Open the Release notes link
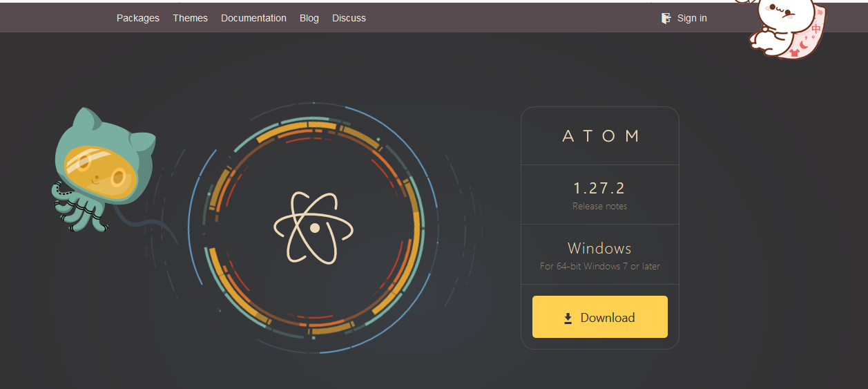Image resolution: width=868 pixels, height=389 pixels. [x=600, y=206]
